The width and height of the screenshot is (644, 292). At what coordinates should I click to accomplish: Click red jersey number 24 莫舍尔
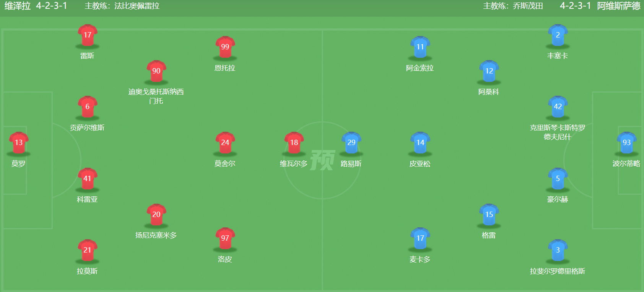(x=225, y=143)
